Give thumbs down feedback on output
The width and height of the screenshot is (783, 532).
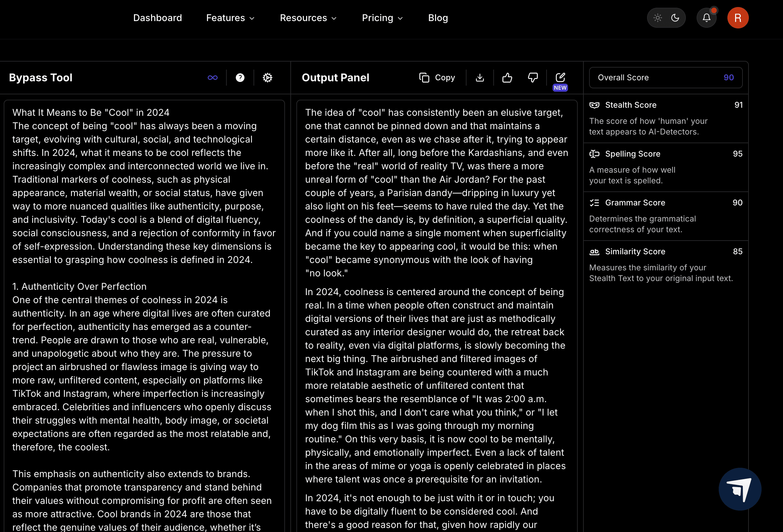(x=533, y=78)
